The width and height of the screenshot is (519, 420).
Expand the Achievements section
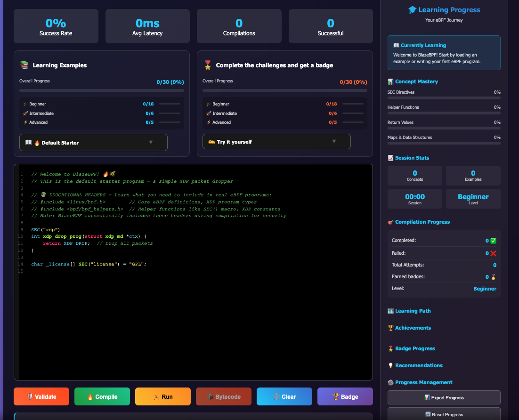(413, 328)
